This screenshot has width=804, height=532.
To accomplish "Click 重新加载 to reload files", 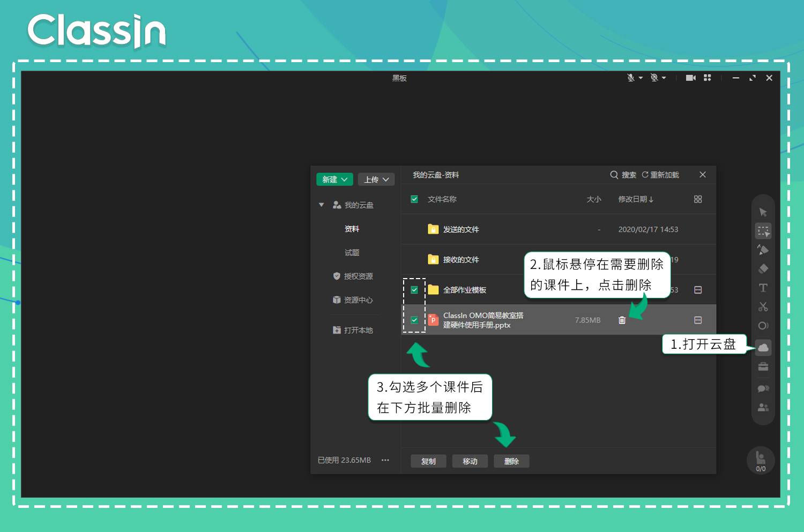I will click(x=660, y=175).
